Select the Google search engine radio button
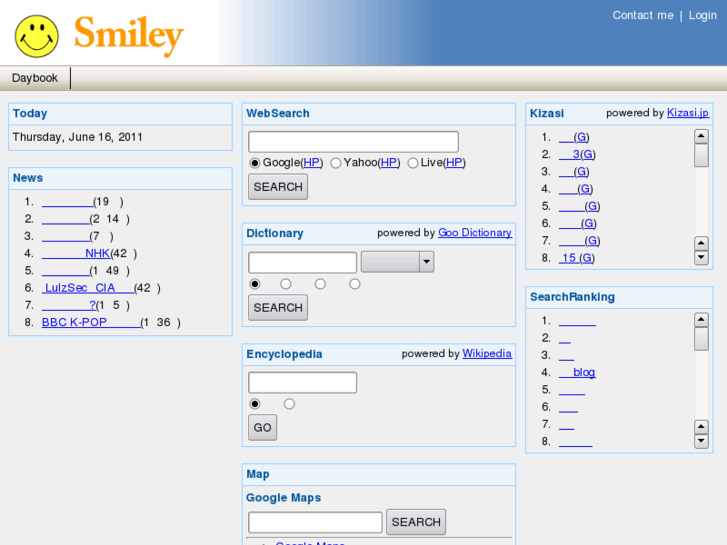This screenshot has height=545, width=727. (x=255, y=163)
